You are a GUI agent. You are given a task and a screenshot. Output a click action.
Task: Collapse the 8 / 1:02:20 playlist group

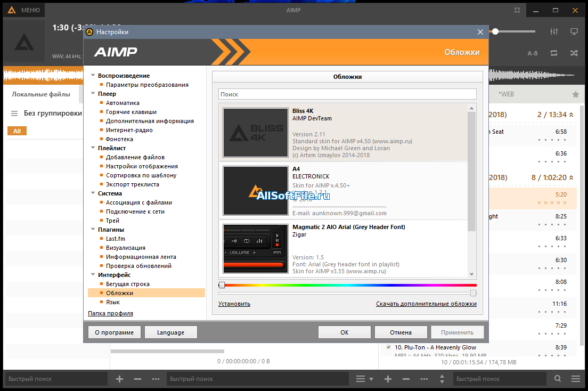571,177
